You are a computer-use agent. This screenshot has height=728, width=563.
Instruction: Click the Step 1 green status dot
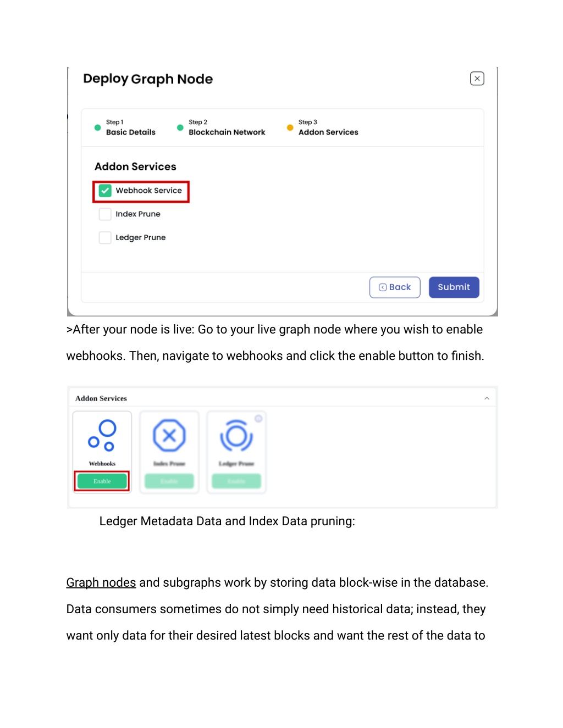tap(98, 127)
